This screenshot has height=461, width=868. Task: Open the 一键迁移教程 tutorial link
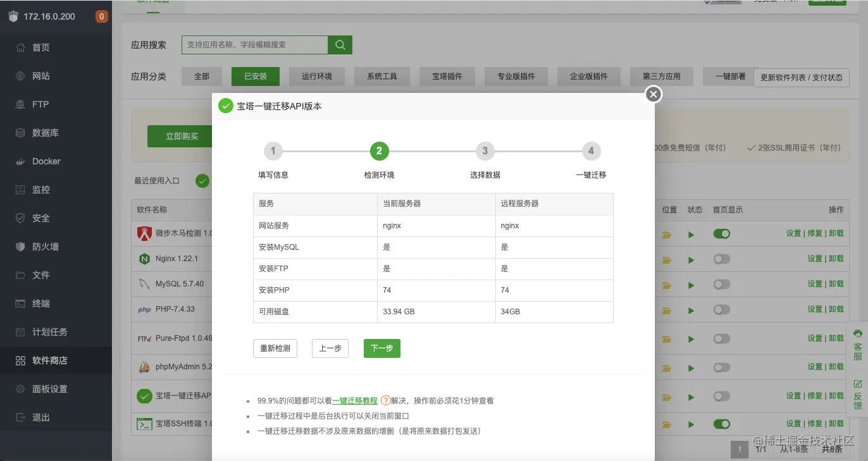click(x=355, y=401)
